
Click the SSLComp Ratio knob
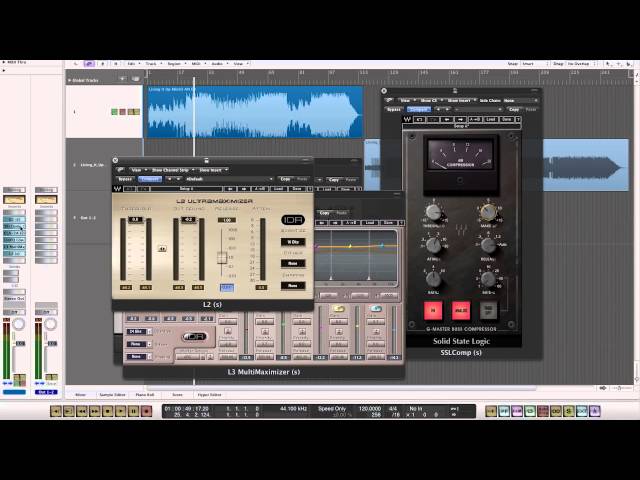click(433, 279)
